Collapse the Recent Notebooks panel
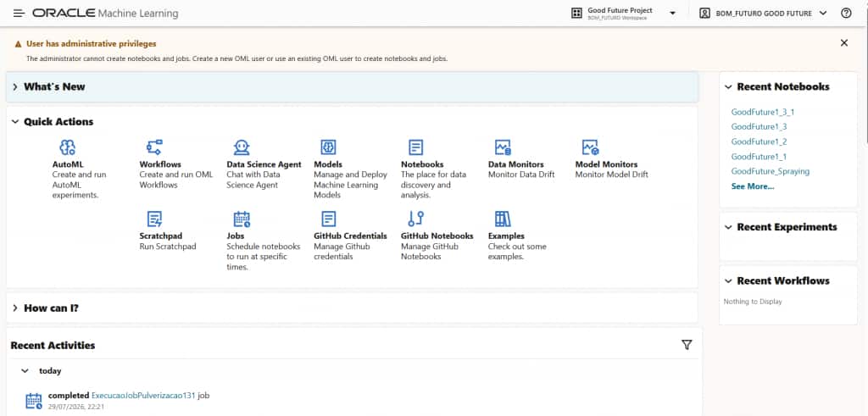This screenshot has width=868, height=416. (728, 87)
